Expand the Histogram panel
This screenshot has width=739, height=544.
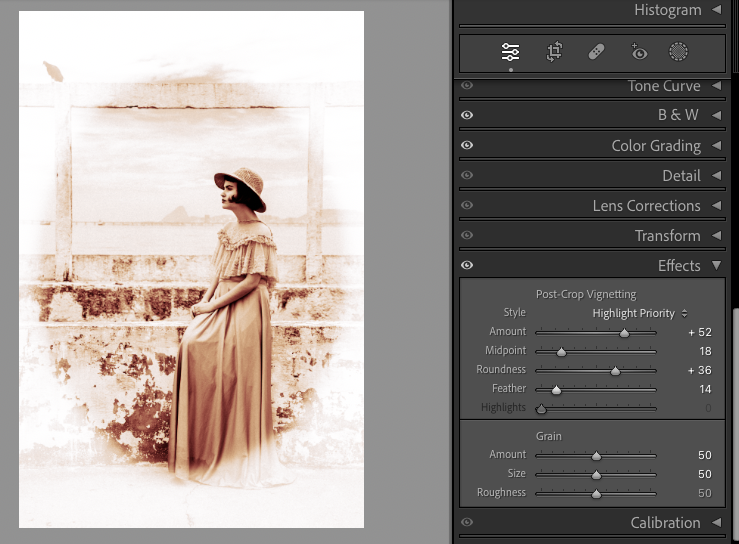click(x=716, y=10)
